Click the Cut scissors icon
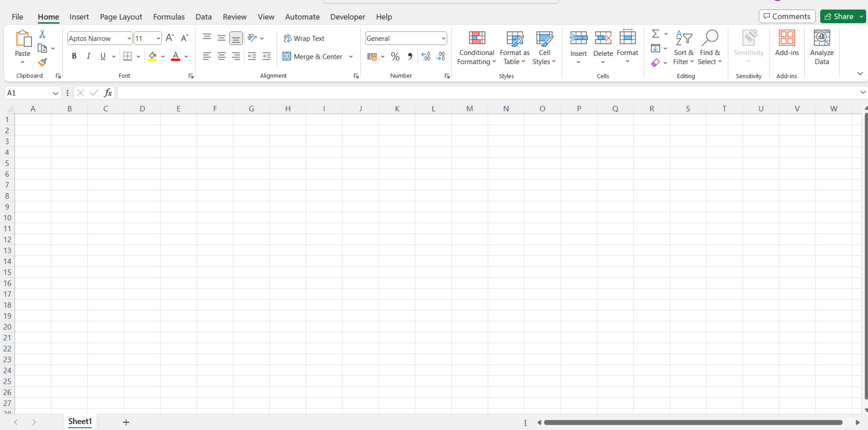The image size is (868, 430). pos(42,34)
